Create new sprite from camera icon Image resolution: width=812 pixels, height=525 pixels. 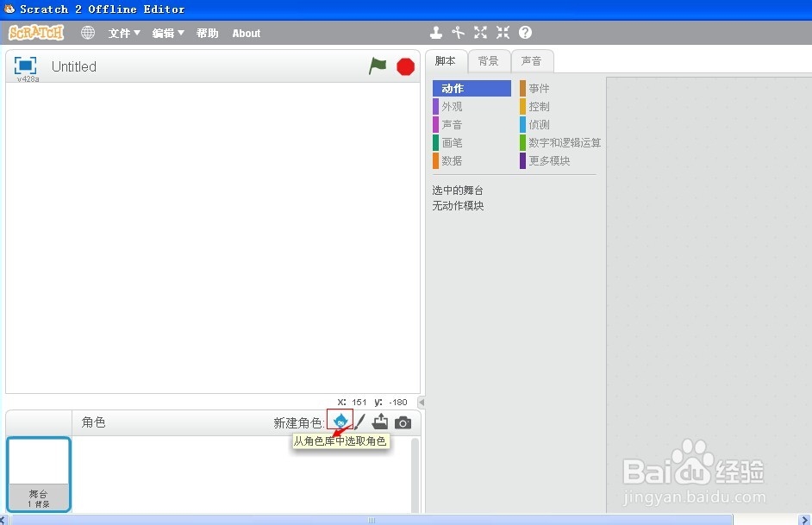tap(403, 423)
